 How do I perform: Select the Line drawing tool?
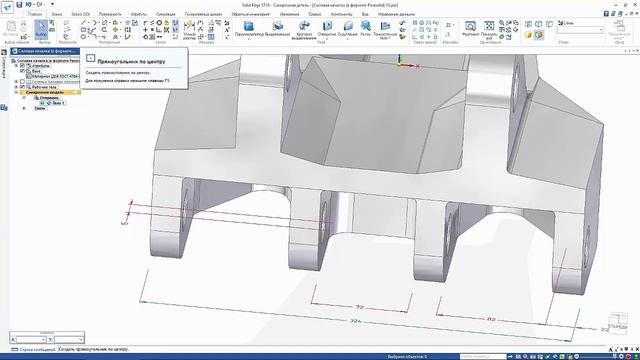[x=84, y=23]
